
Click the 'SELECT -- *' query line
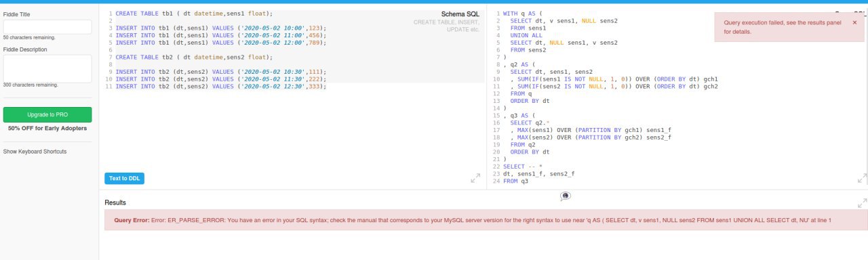pyautogui.click(x=523, y=167)
